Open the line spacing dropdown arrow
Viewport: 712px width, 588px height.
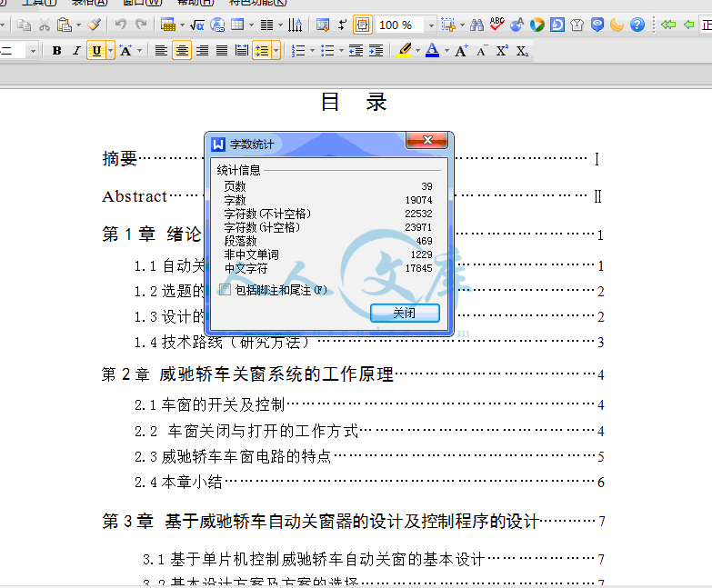pyautogui.click(x=276, y=50)
